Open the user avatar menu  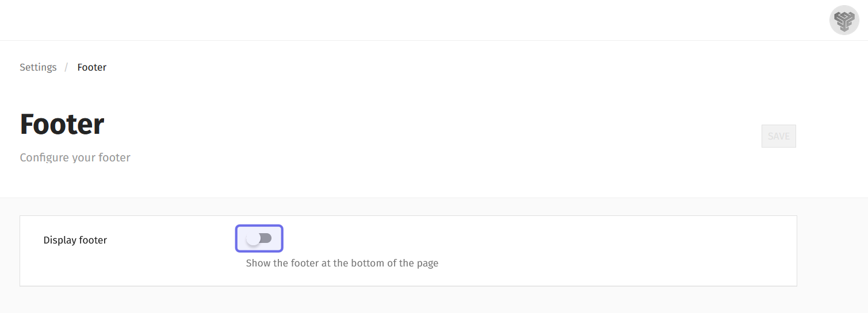tap(844, 21)
